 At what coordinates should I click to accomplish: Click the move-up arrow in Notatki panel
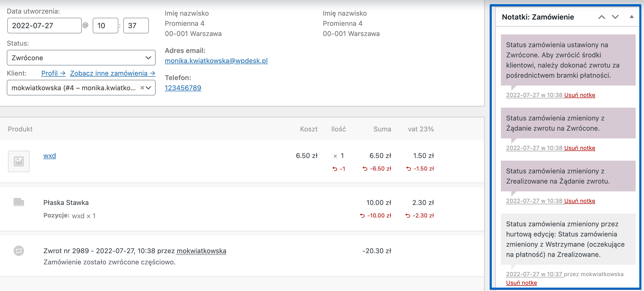click(602, 17)
